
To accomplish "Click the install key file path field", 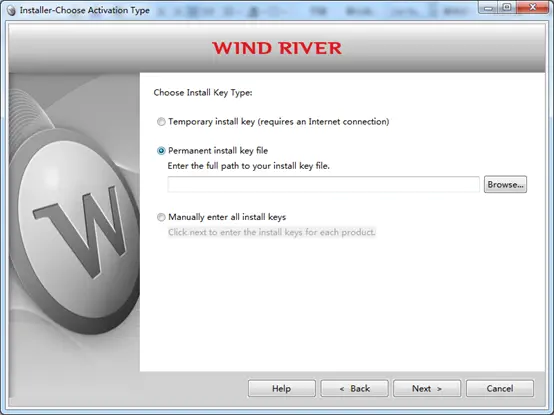I will coord(324,184).
